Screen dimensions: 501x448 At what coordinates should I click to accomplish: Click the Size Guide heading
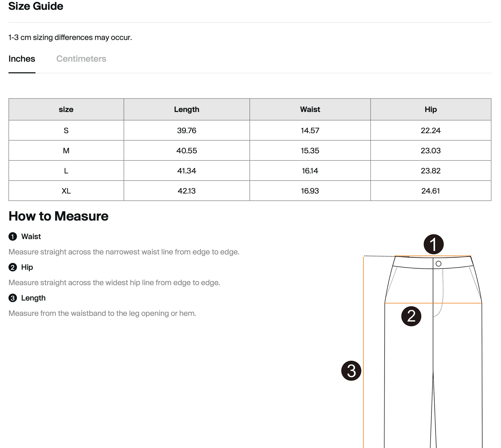point(36,6)
